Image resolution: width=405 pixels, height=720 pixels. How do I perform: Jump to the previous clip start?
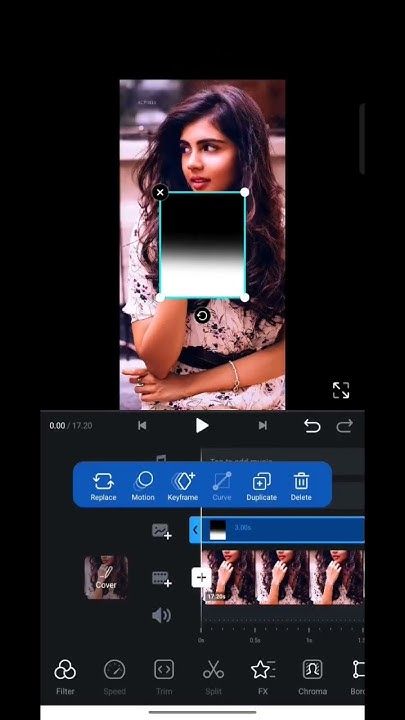click(142, 426)
